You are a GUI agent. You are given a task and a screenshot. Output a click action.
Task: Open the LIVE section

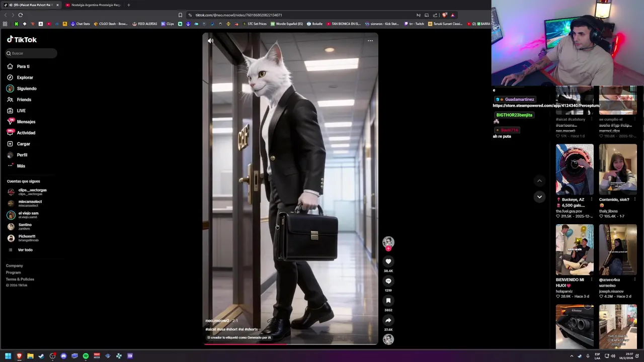tap(16, 111)
